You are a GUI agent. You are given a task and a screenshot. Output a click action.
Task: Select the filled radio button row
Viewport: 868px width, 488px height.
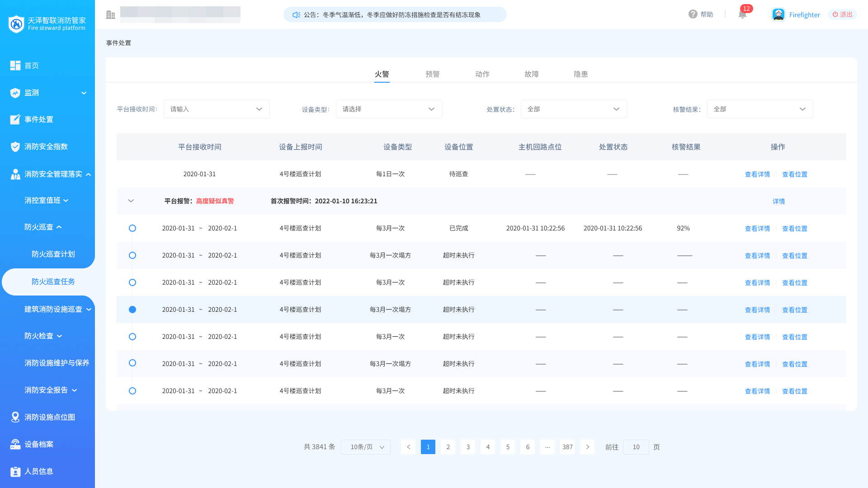click(x=132, y=310)
